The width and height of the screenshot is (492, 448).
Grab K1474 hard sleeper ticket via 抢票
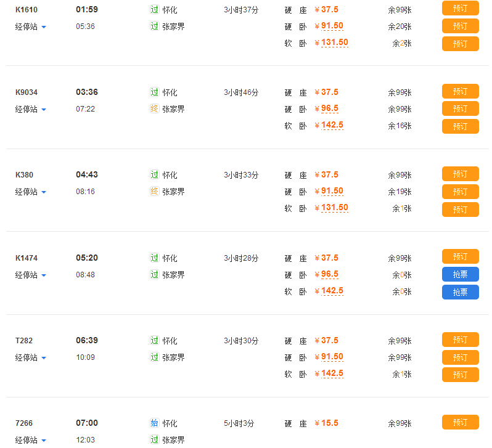point(460,274)
